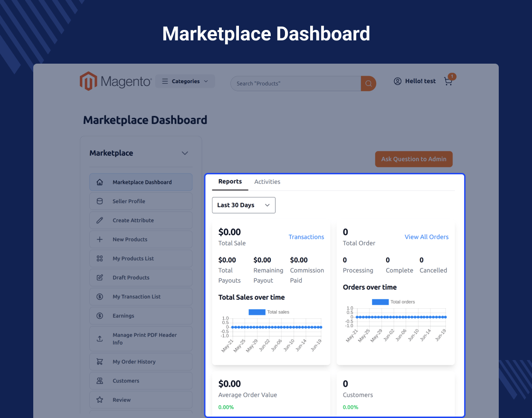Click the Orders over time heading

tap(370, 287)
